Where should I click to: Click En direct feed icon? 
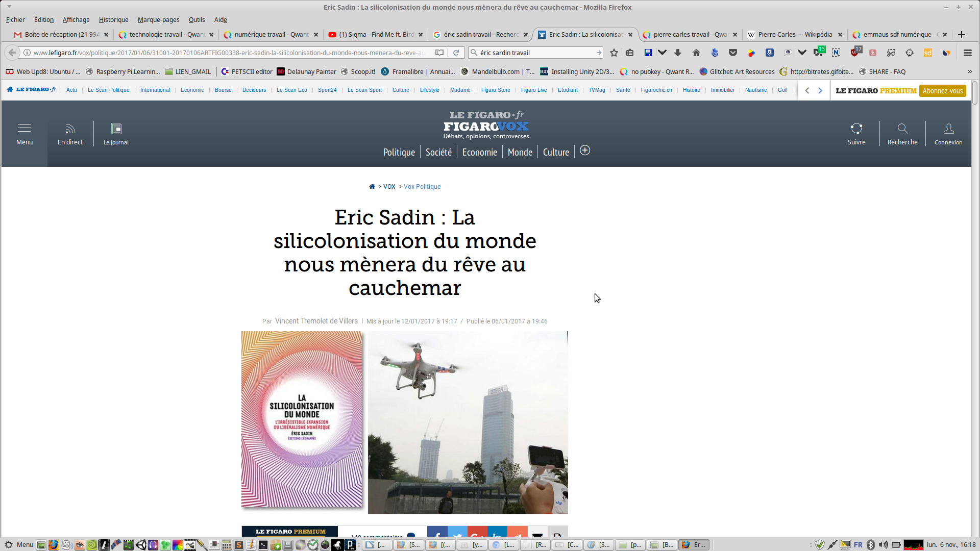(70, 129)
